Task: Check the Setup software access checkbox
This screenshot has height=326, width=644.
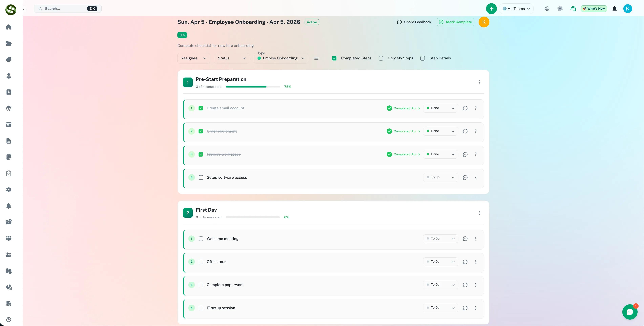Action: point(201,178)
